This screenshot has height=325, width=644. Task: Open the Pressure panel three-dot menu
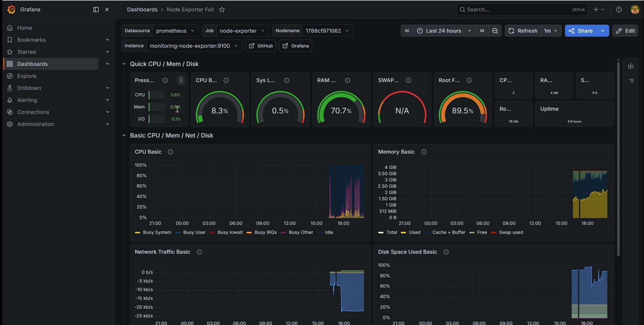pyautogui.click(x=181, y=80)
